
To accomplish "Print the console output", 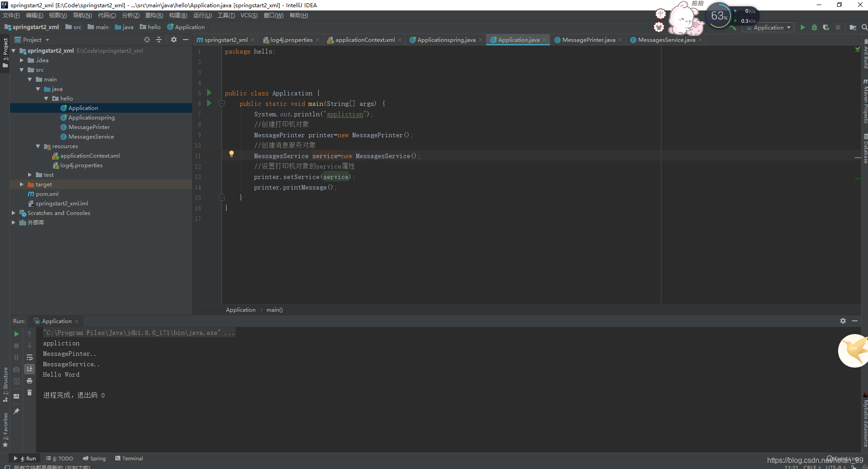I will click(30, 381).
